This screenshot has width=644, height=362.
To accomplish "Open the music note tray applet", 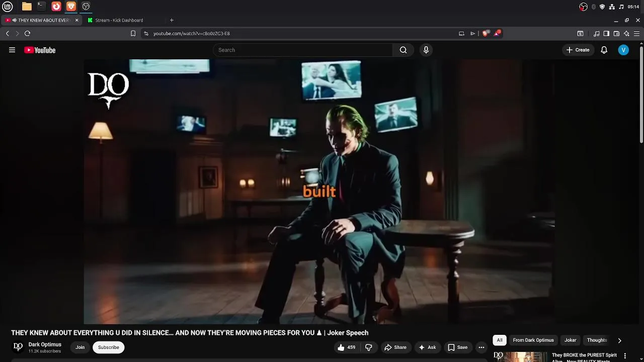I will click(x=621, y=7).
